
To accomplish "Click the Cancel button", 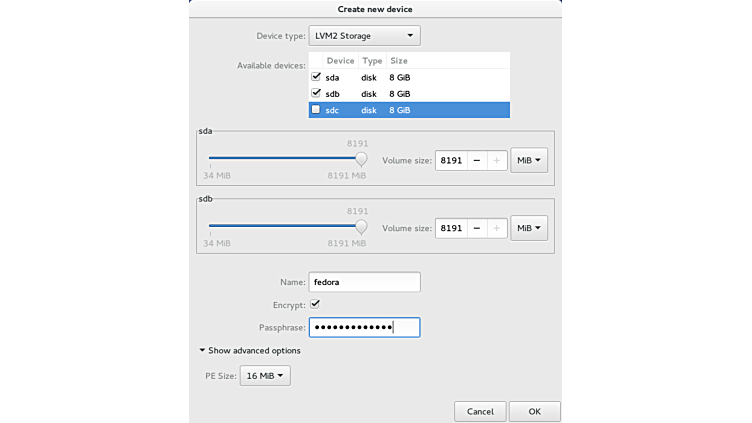I will click(x=480, y=411).
